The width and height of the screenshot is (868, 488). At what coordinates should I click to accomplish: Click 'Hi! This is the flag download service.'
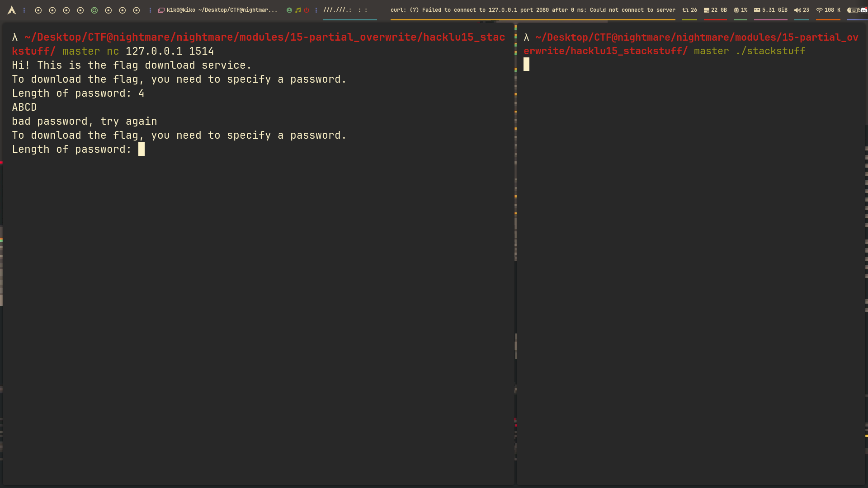pyautogui.click(x=132, y=65)
